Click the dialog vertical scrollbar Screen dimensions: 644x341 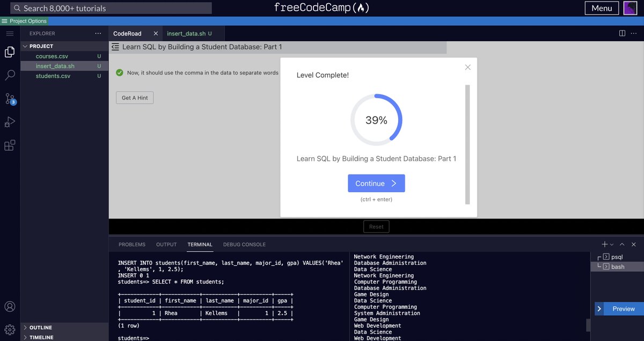coord(467,144)
